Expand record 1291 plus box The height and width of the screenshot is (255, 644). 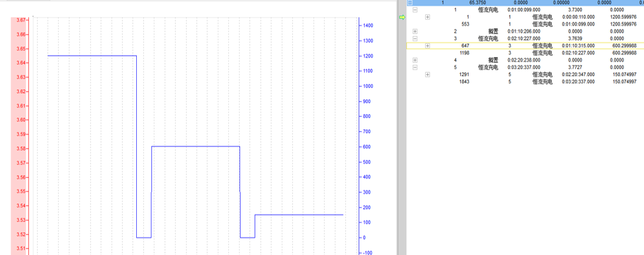point(427,74)
